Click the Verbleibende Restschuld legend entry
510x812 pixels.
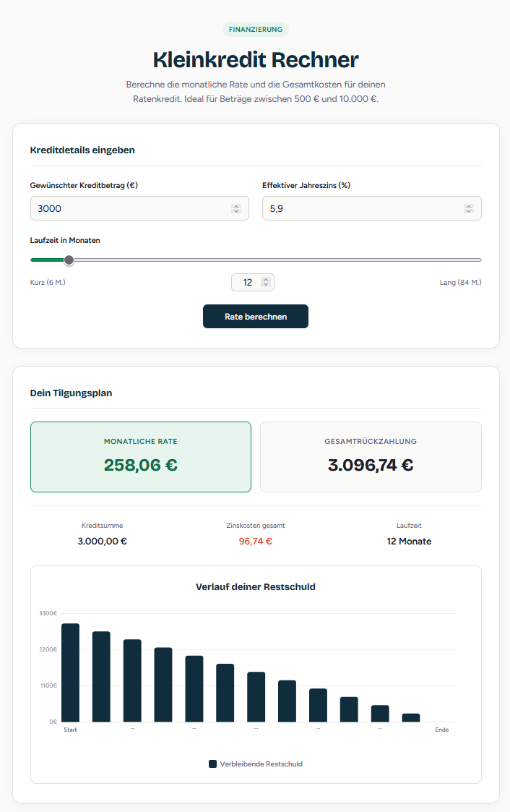point(256,764)
